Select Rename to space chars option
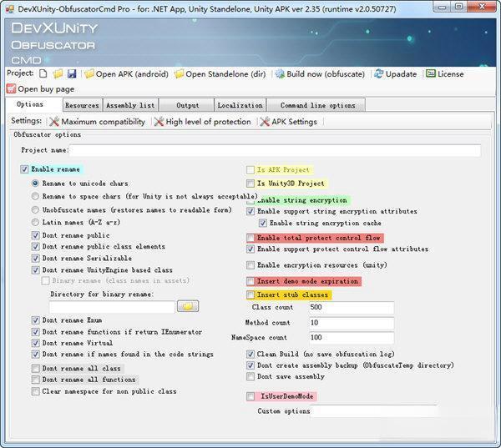Image resolution: width=501 pixels, height=448 pixels. coord(35,196)
